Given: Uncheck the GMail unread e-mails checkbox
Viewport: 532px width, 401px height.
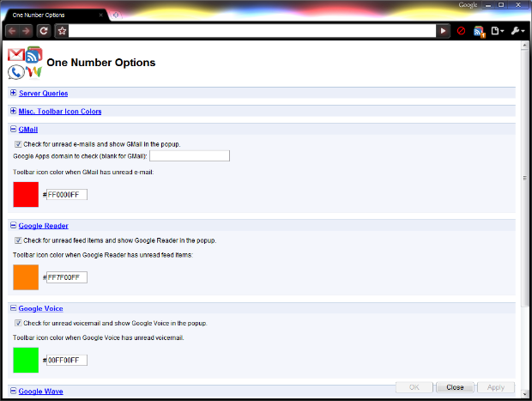Looking at the screenshot, I should pos(19,144).
